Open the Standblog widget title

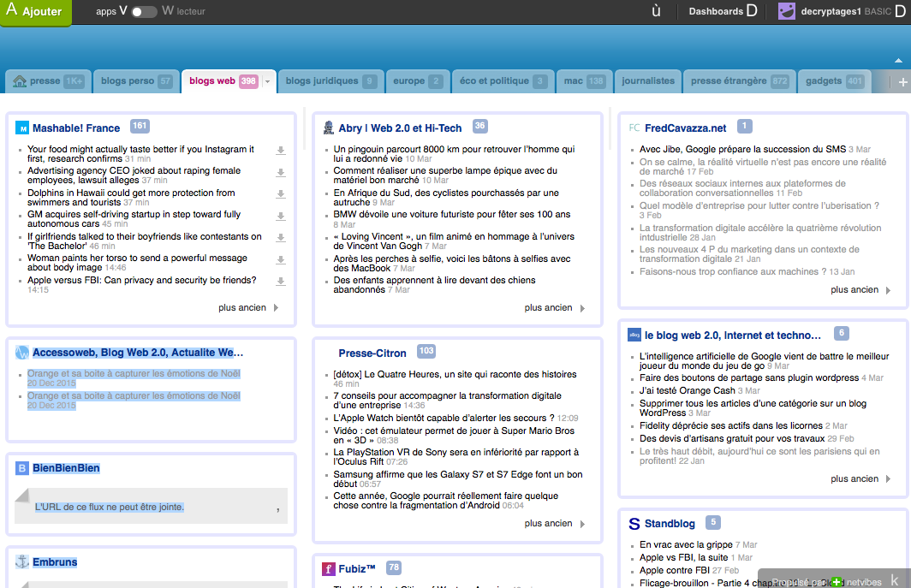point(670,524)
